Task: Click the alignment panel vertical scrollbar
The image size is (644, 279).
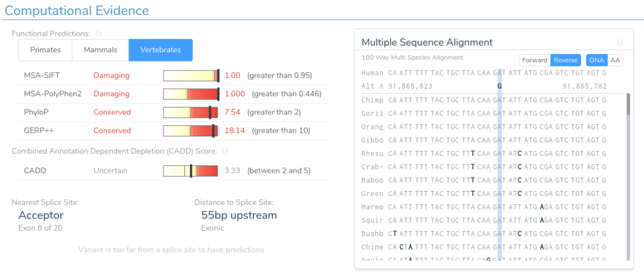Action: [x=628, y=177]
